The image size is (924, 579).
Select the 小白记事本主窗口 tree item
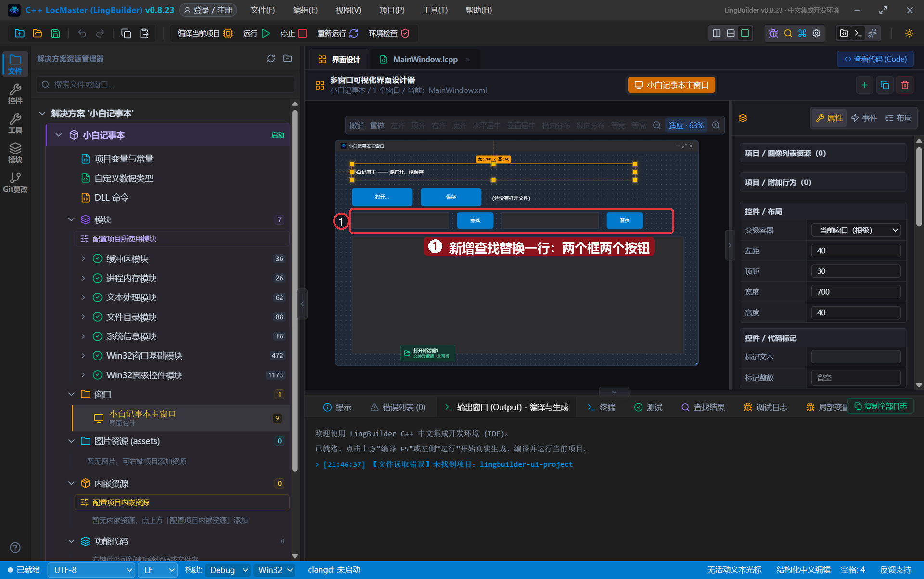pyautogui.click(x=181, y=418)
